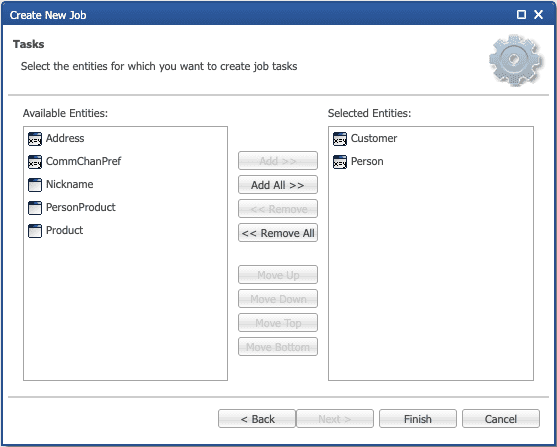Click the Product table icon
The width and height of the screenshot is (557, 447).
click(35, 231)
